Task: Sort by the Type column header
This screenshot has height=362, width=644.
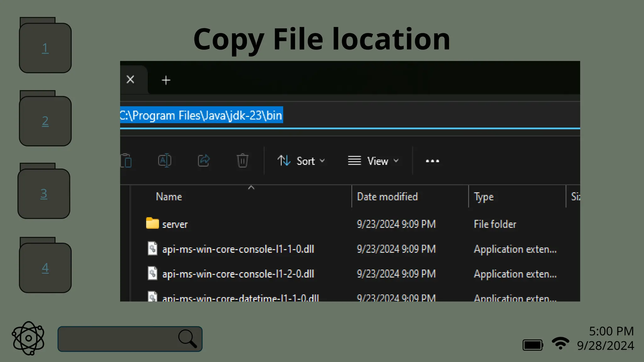Action: 484,197
